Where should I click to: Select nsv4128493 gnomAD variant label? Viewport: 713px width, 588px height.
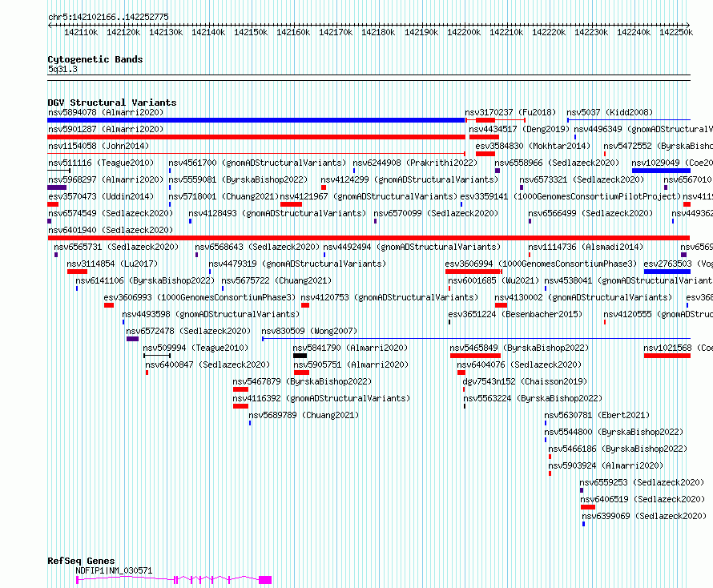[x=277, y=213]
